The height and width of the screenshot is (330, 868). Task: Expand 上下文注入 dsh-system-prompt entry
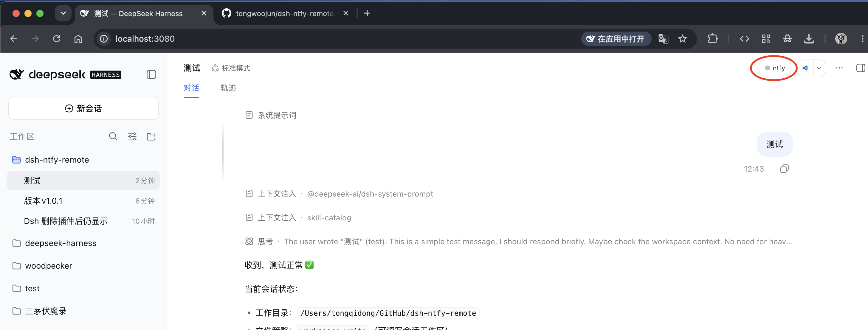coord(339,194)
